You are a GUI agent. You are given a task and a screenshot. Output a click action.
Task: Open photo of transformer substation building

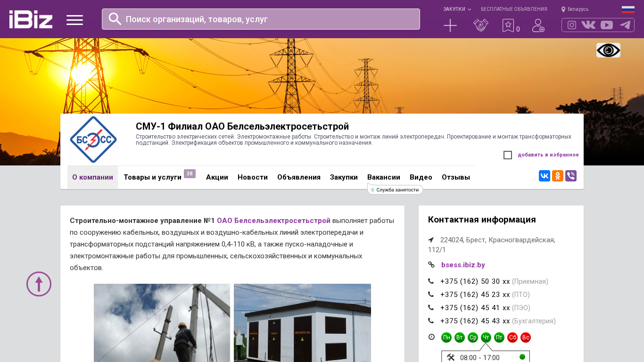302,323
